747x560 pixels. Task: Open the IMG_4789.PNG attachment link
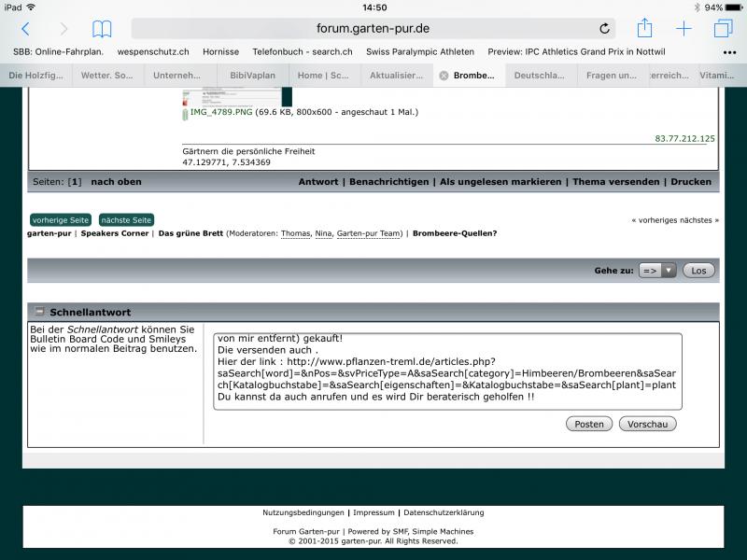tap(220, 112)
